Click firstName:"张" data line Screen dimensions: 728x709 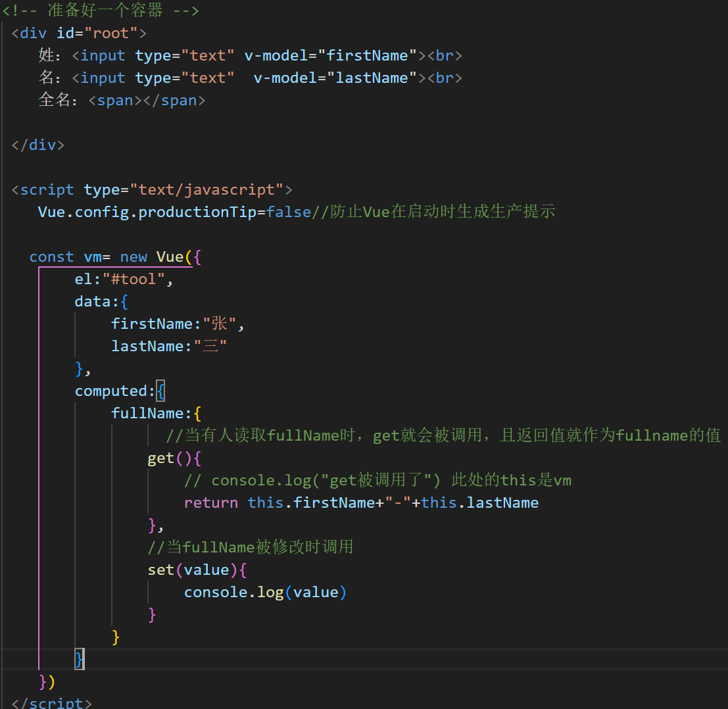[178, 324]
